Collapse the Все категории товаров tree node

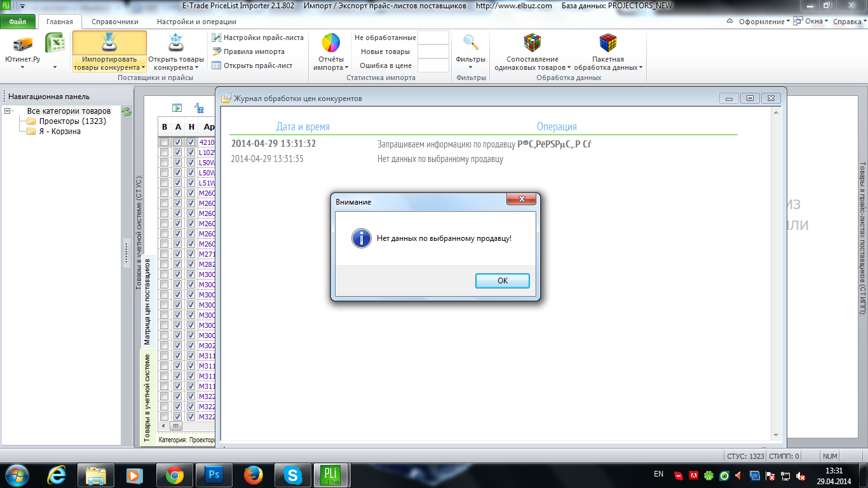click(x=8, y=111)
